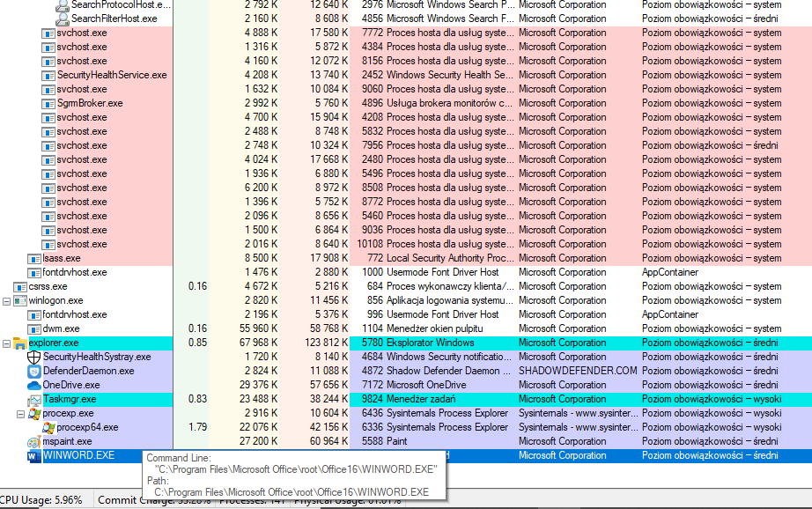Select the Taskmgr.exe process row
The height and width of the screenshot is (509, 812).
point(406,399)
